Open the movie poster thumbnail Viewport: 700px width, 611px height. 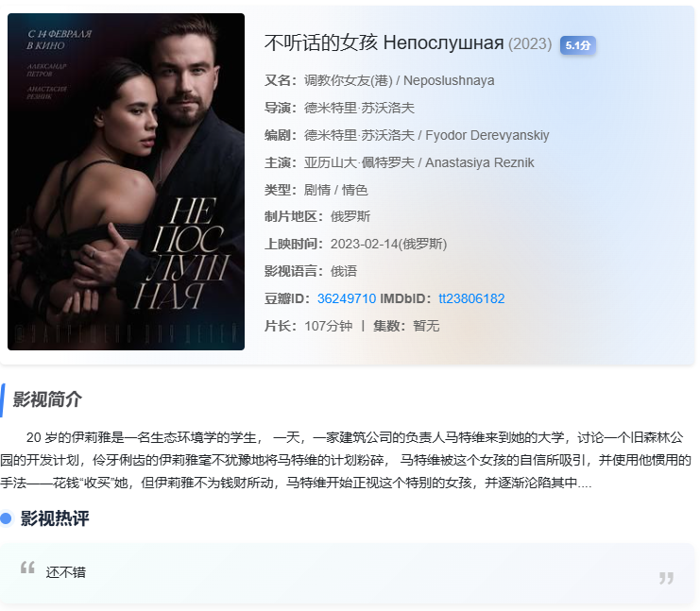pyautogui.click(x=126, y=181)
